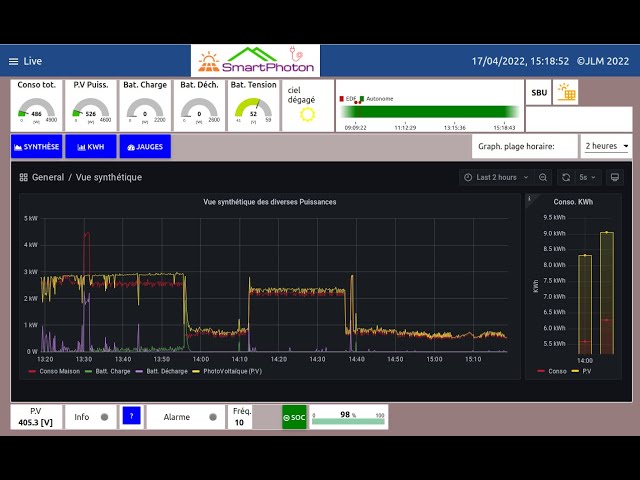The width and height of the screenshot is (640, 480).
Task: Open the JAUGES view
Action: coord(145,146)
